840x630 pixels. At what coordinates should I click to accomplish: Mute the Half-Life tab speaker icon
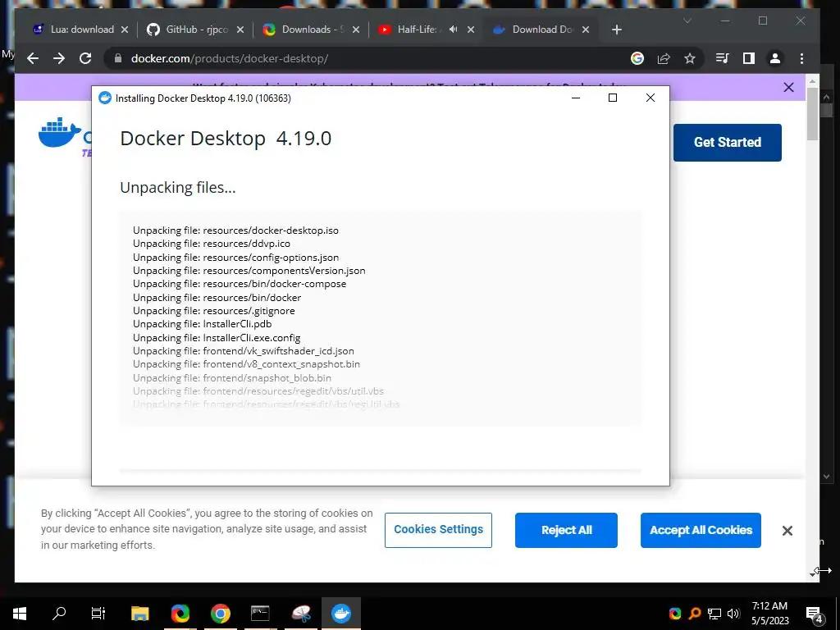tap(453, 30)
